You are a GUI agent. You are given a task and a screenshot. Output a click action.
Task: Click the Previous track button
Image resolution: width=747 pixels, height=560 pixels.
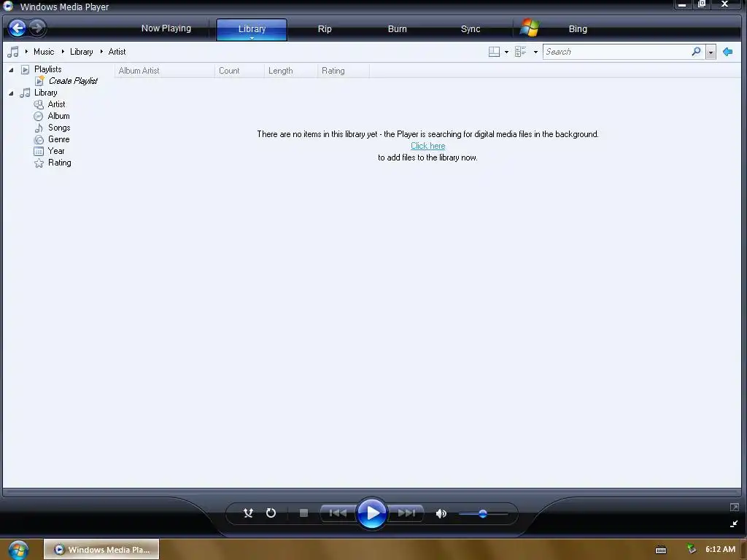click(338, 513)
